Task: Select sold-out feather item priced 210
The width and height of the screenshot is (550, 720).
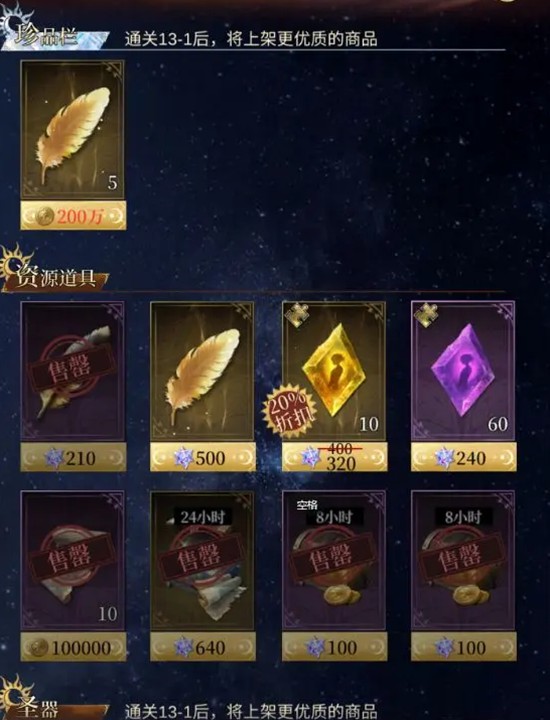Action: click(73, 371)
